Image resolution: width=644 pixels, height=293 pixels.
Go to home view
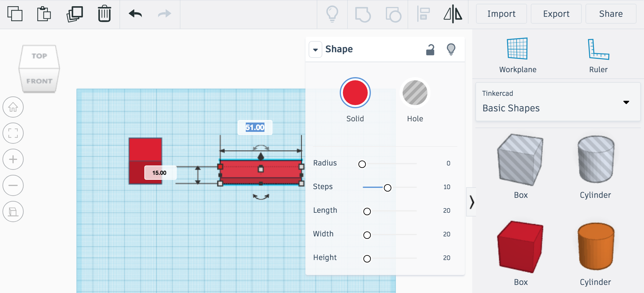[13, 107]
